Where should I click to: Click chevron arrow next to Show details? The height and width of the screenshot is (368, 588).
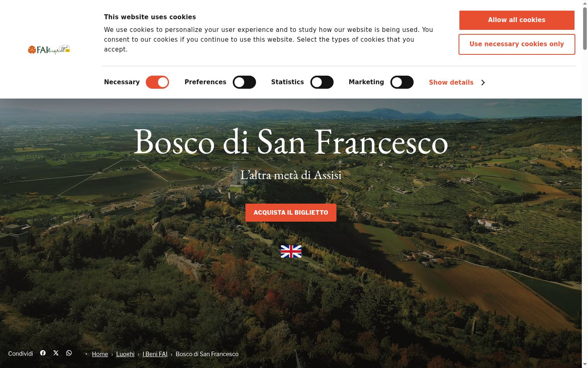[x=483, y=83]
